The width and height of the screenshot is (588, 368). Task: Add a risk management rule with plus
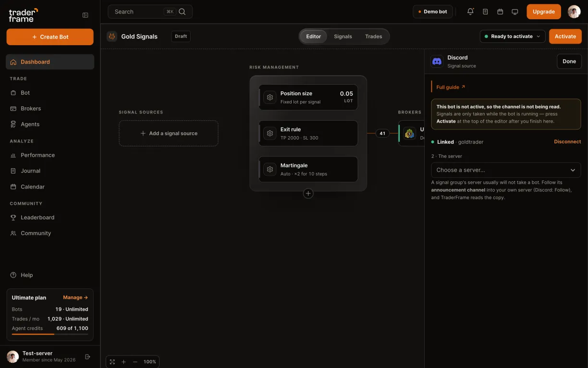[x=308, y=193]
